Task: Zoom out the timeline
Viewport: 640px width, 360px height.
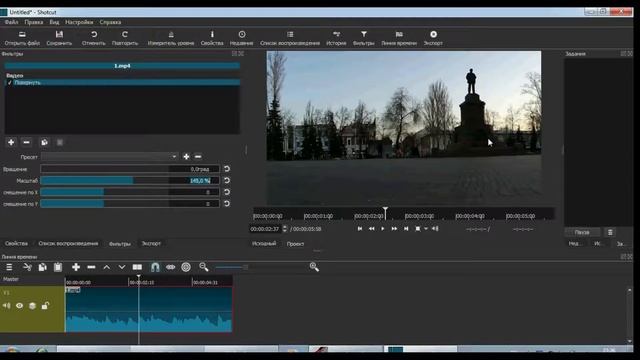Action: coord(204,267)
